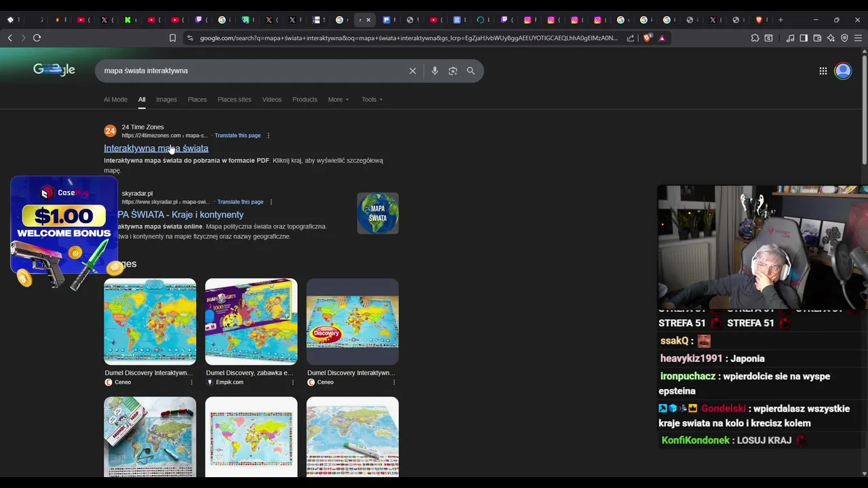Open three-dot menu of Empik.com image
The height and width of the screenshot is (488, 868).
(x=292, y=382)
